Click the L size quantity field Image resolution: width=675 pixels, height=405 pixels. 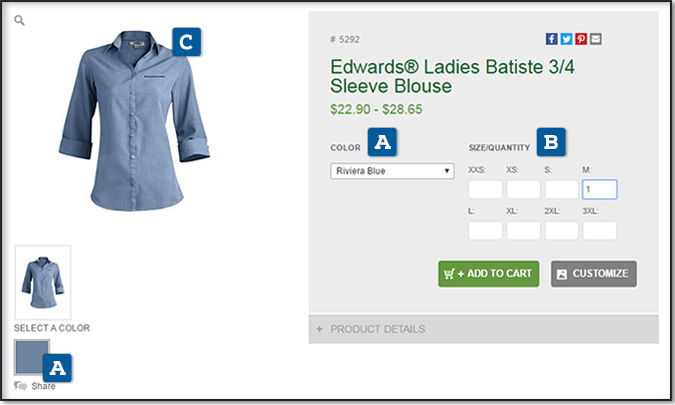click(x=485, y=231)
